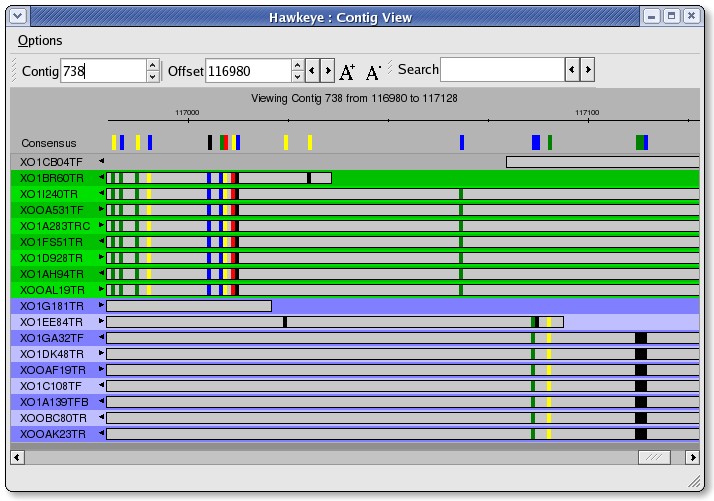Increment the Offset value spinner
Image resolution: width=714 pixels, height=501 pixels.
297,65
